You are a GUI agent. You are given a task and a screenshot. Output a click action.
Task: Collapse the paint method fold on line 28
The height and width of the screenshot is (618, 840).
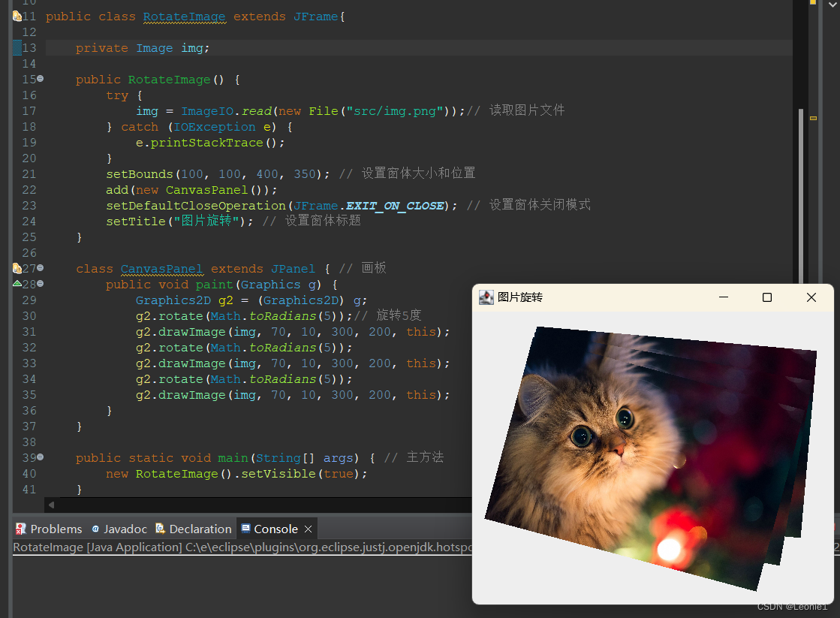(40, 284)
